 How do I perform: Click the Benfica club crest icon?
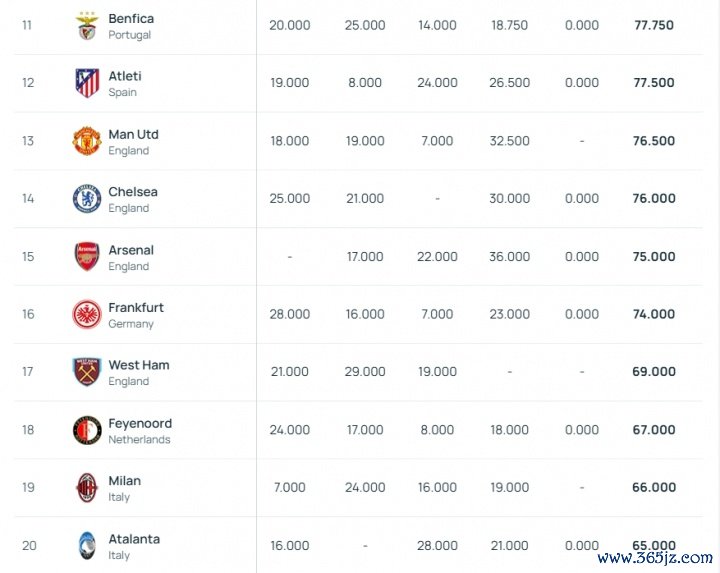tap(87, 26)
